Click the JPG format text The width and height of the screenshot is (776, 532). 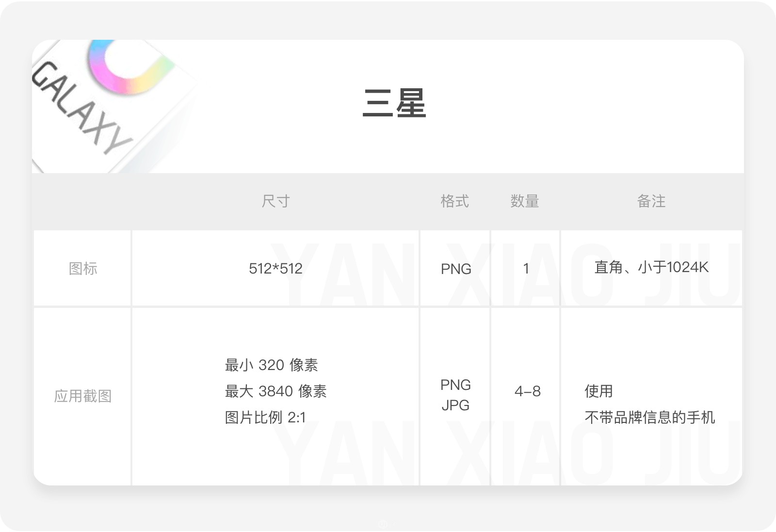tap(455, 405)
